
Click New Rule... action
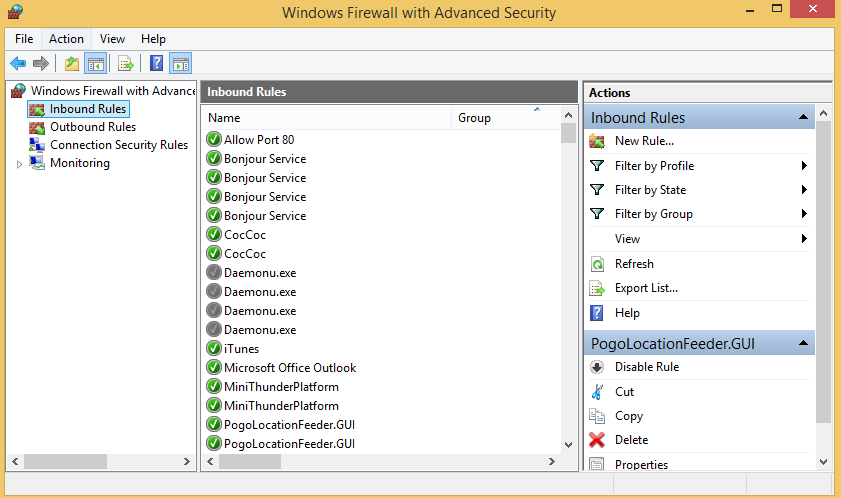click(x=644, y=141)
